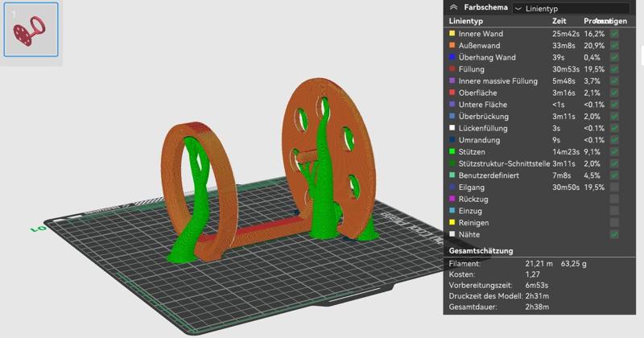The image size is (644, 338).
Task: Enable the Rückzug display checkbox
Action: [614, 200]
